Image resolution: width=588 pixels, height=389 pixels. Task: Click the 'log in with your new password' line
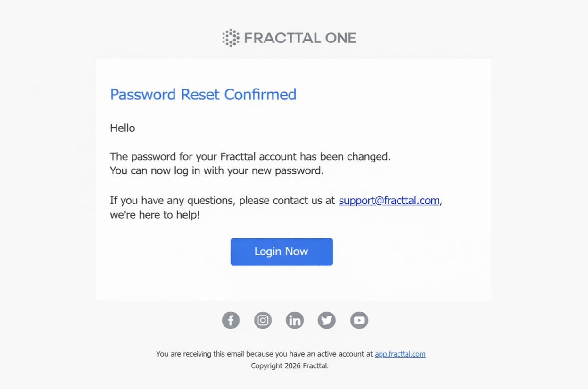click(216, 170)
